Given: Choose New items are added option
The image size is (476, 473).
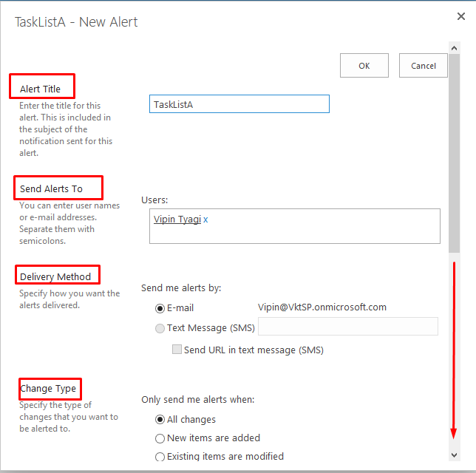Looking at the screenshot, I should [160, 438].
